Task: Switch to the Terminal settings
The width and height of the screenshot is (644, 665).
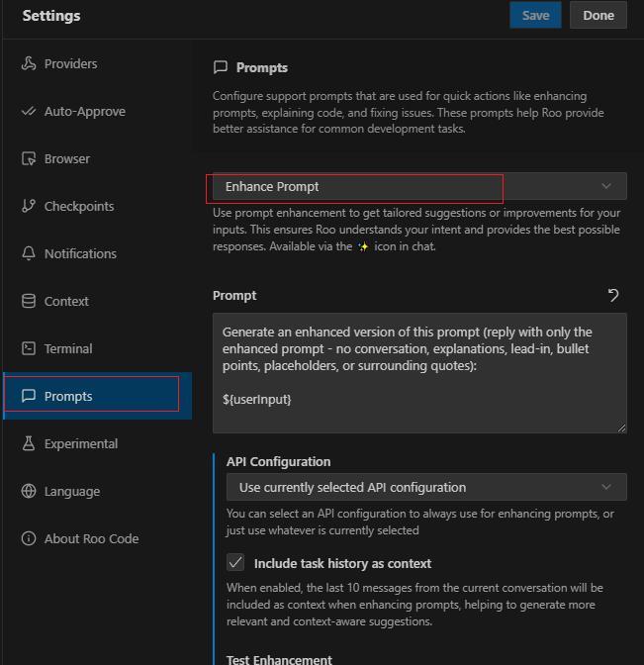Action: tap(97, 348)
